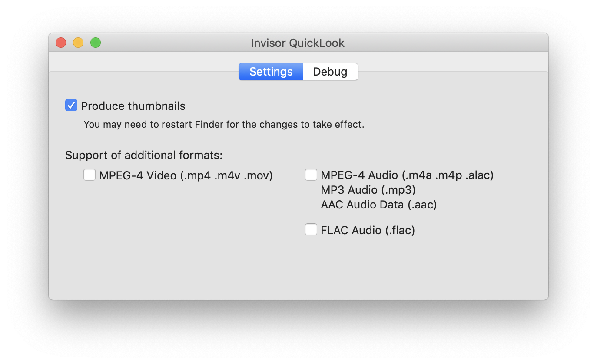Viewport: 597px width, 364px height.
Task: Close the Invisor QuickLook window
Action: (x=61, y=43)
